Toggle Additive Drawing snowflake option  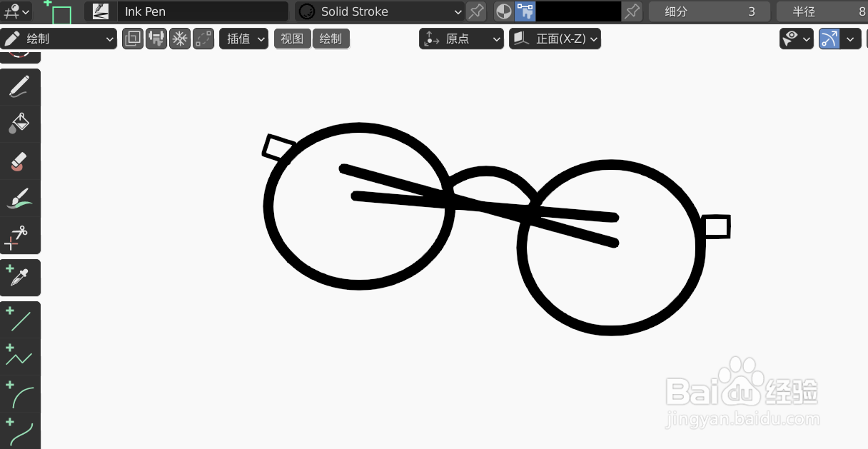180,39
